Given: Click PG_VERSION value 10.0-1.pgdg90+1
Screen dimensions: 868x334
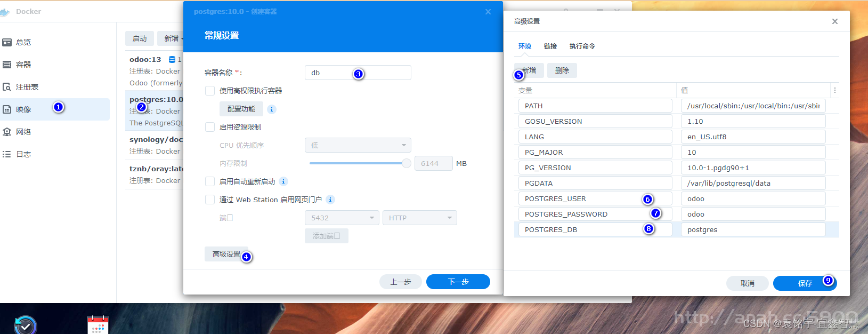Looking at the screenshot, I should click(753, 168).
